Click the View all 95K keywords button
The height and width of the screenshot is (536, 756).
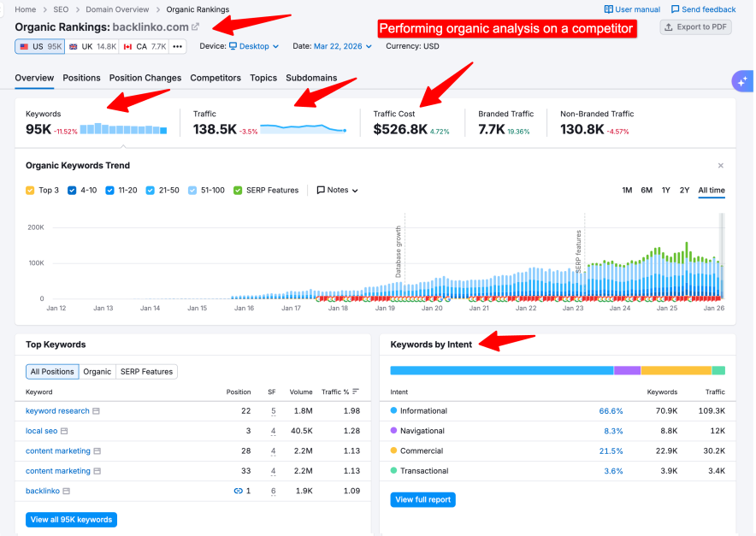pyautogui.click(x=71, y=519)
